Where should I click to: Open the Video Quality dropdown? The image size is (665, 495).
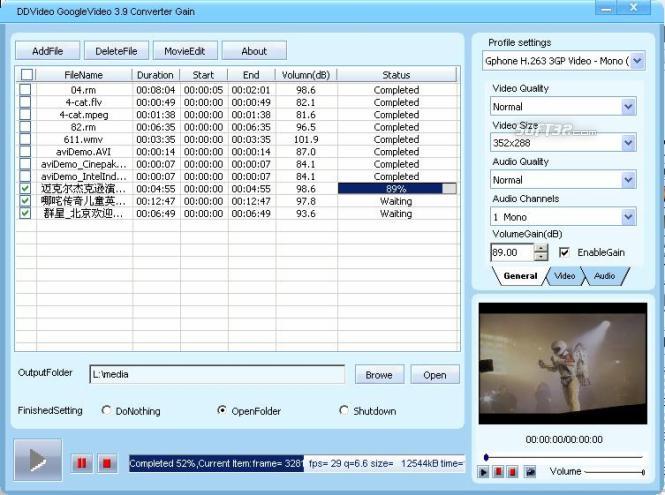point(629,106)
